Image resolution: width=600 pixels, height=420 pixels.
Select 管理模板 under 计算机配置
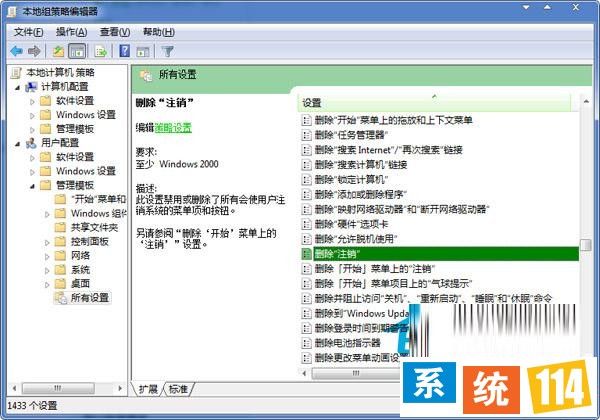click(75, 129)
